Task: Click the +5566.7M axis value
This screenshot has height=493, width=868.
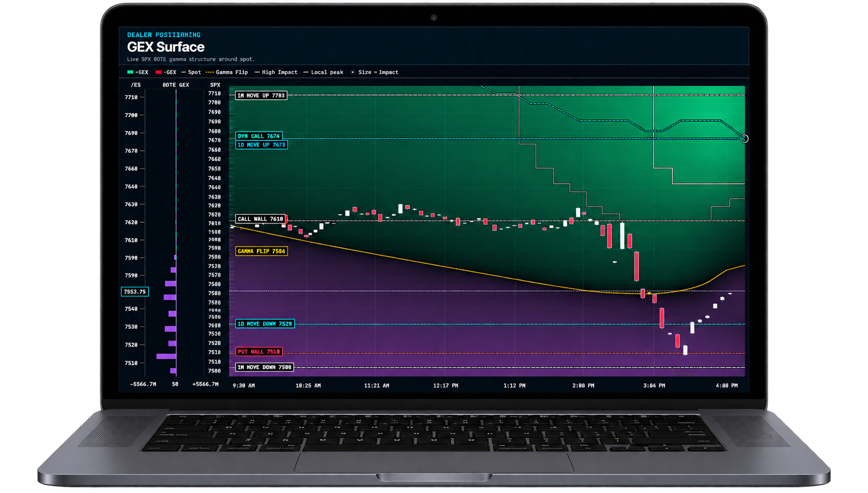Action: coord(206,384)
